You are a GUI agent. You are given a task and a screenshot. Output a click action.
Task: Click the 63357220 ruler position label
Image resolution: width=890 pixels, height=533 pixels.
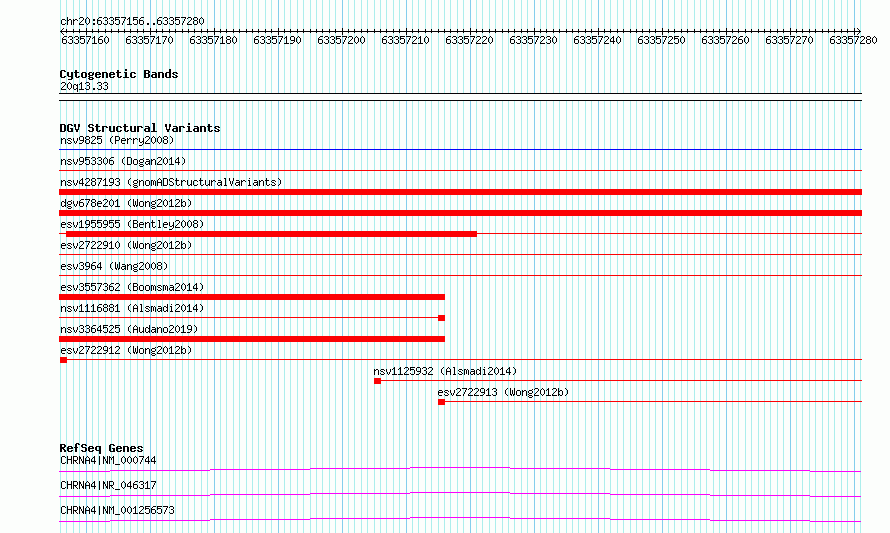(x=469, y=40)
